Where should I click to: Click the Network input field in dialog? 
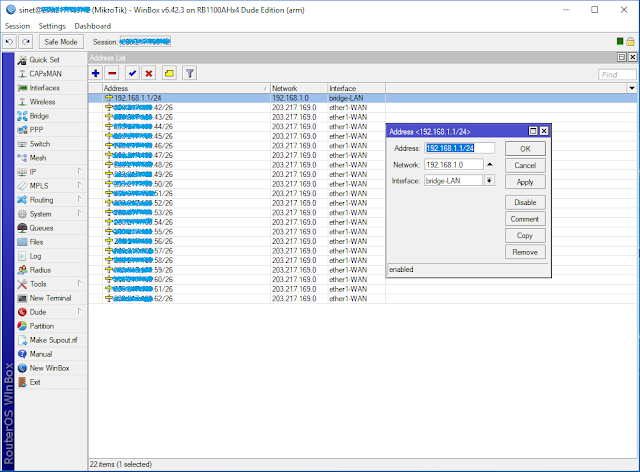(x=454, y=165)
